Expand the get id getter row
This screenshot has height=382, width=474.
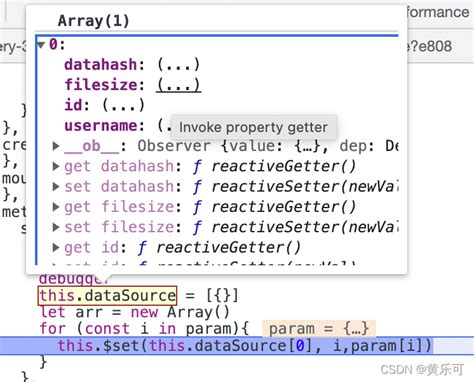pos(56,247)
